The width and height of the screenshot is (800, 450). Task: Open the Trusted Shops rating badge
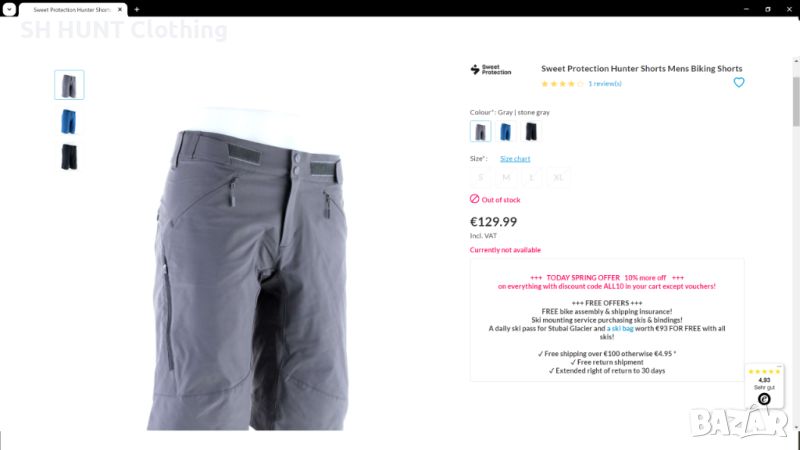click(764, 386)
